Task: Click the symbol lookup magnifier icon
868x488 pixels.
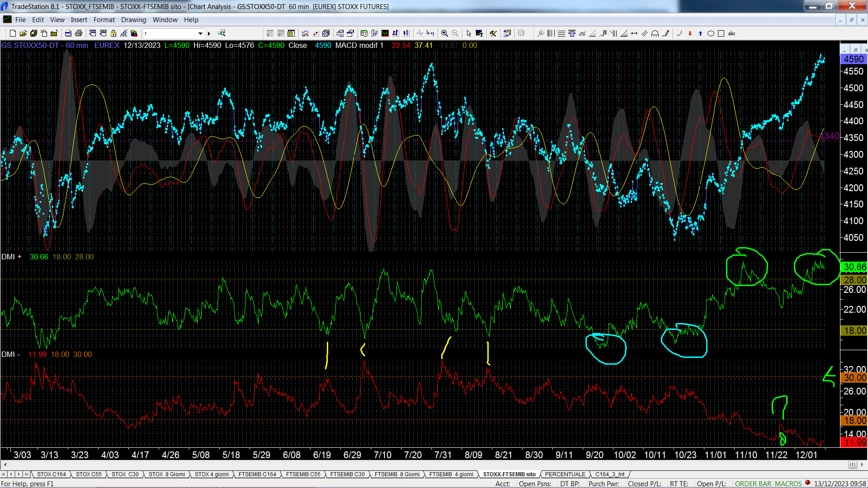Action: [x=222, y=33]
